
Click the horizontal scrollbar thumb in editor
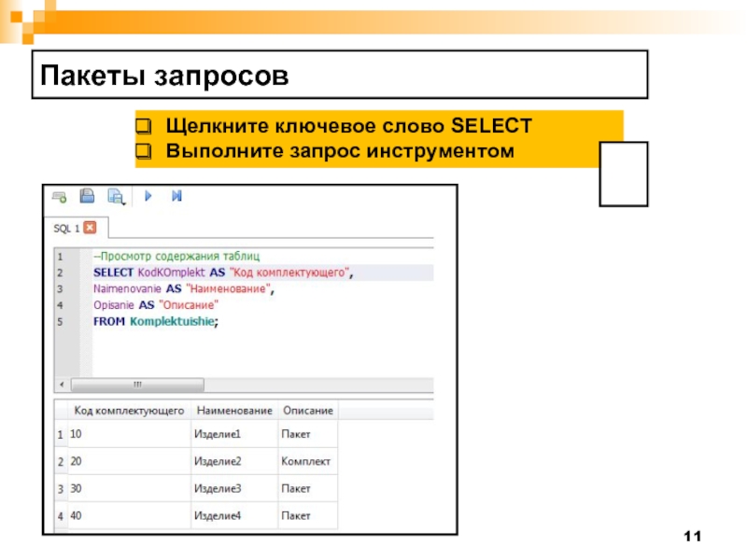click(x=136, y=385)
